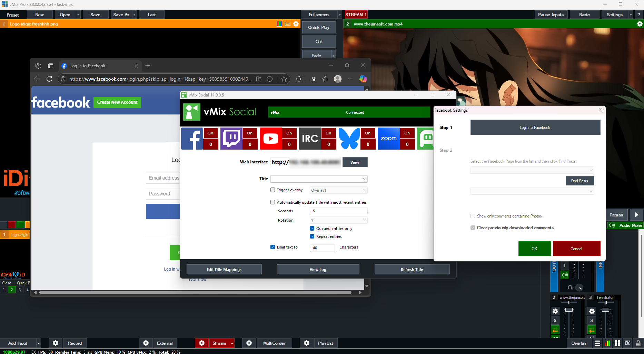Open Telestrator audio channel settings gear

tap(592, 311)
